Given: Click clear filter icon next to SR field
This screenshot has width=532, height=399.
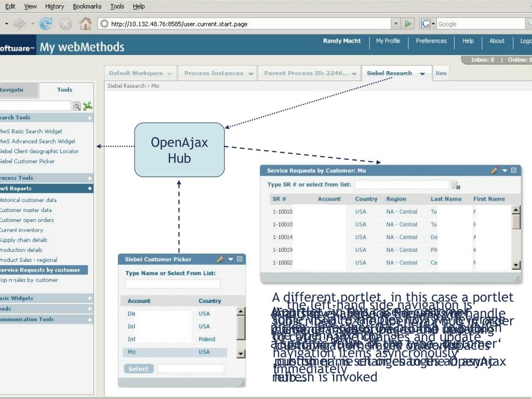Looking at the screenshot, I should pyautogui.click(x=456, y=185).
